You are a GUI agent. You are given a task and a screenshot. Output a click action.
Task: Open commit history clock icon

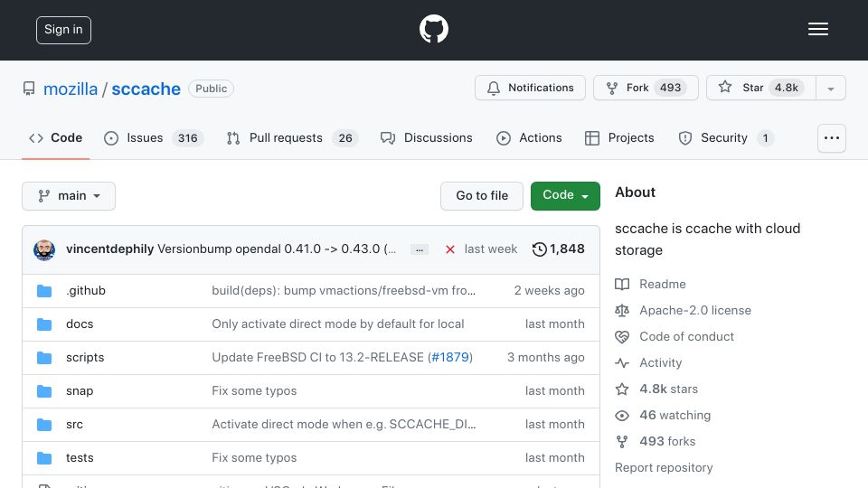coord(539,249)
